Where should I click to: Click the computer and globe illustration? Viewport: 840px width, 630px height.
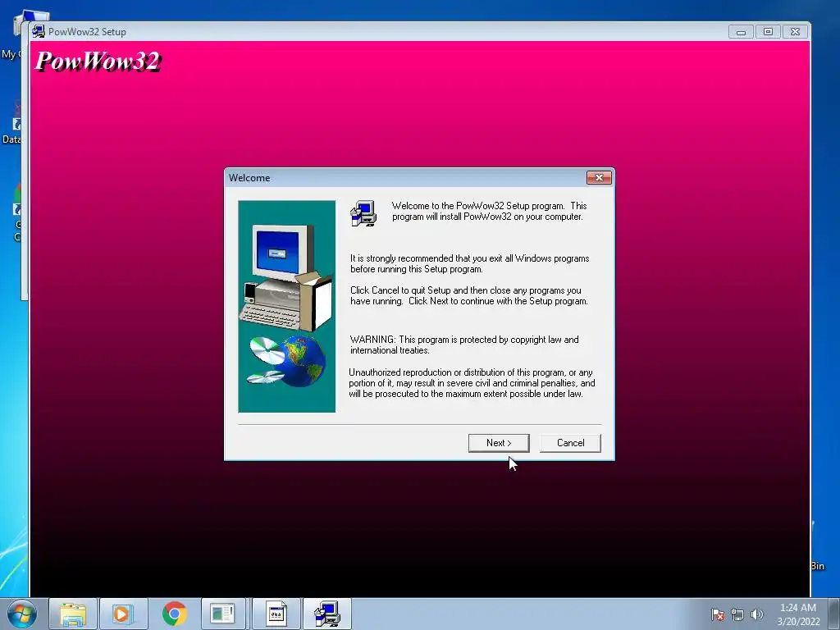pos(286,307)
